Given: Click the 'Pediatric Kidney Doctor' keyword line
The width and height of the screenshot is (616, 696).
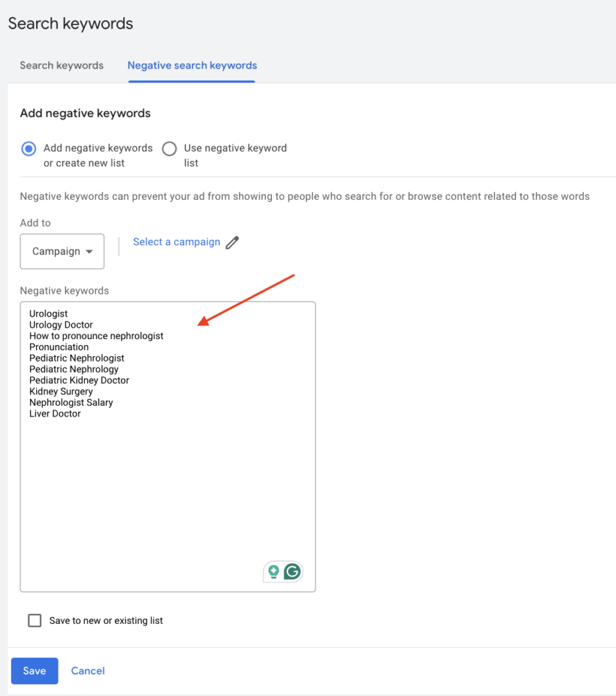Looking at the screenshot, I should [79, 381].
